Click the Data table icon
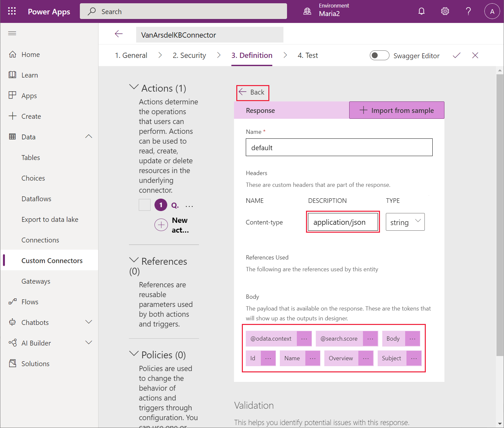The image size is (504, 428). [12, 137]
